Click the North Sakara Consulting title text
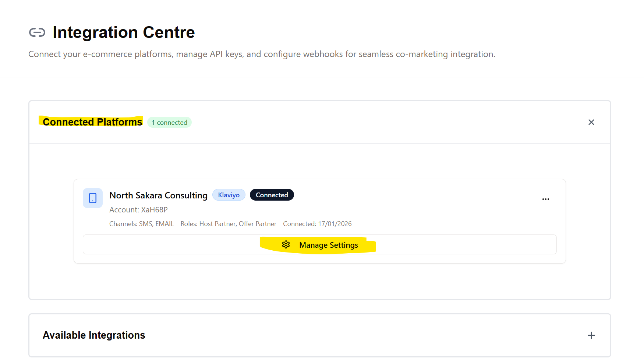 (x=158, y=195)
